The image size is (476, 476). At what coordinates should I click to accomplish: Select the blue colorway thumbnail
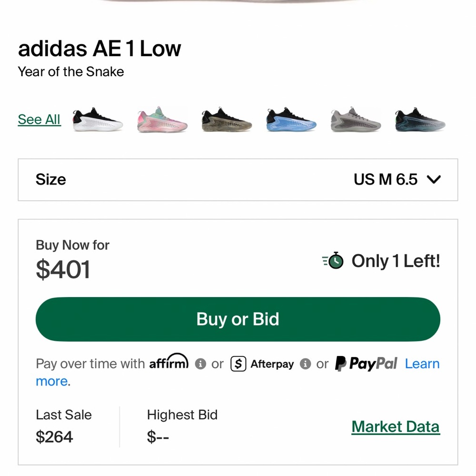pyautogui.click(x=290, y=119)
